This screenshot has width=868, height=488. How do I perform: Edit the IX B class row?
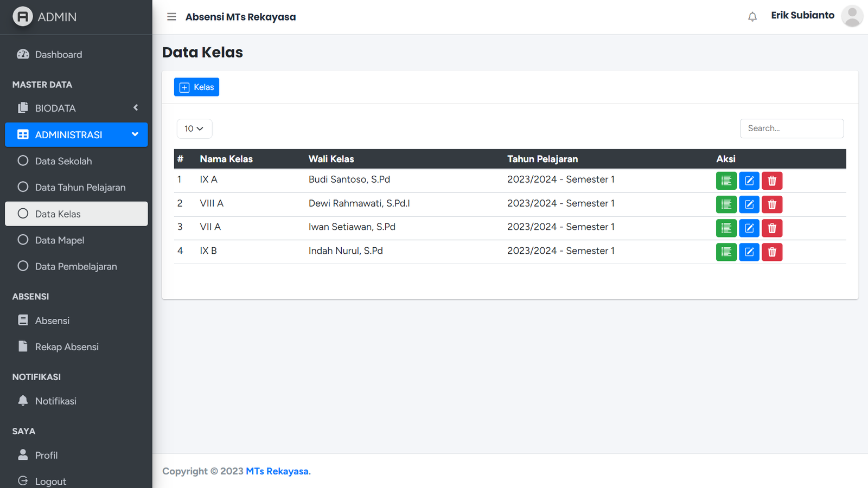coord(749,252)
